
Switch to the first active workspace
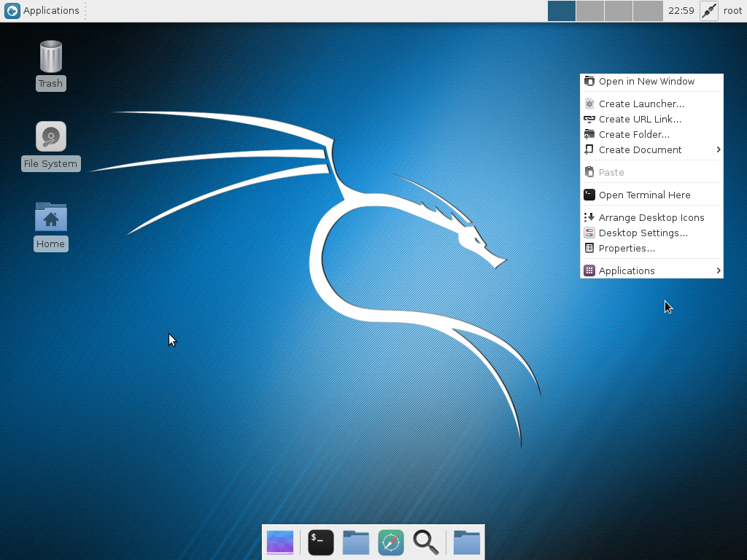[x=562, y=10]
